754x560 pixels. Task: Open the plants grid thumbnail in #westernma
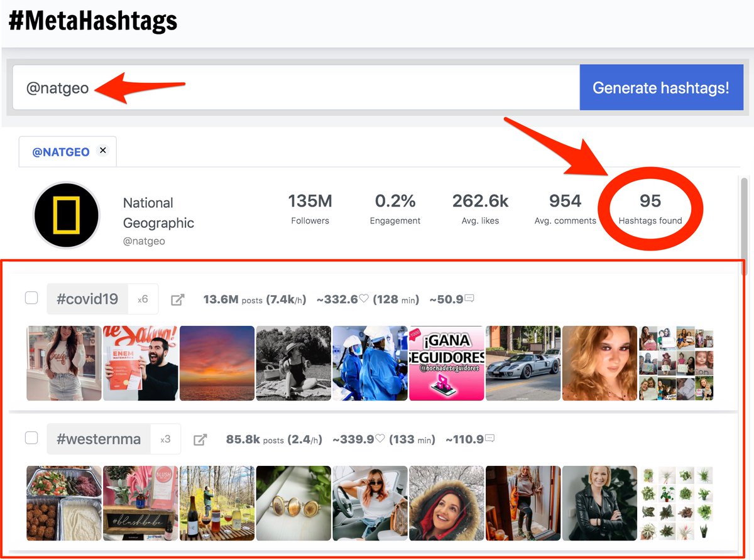[x=677, y=503]
